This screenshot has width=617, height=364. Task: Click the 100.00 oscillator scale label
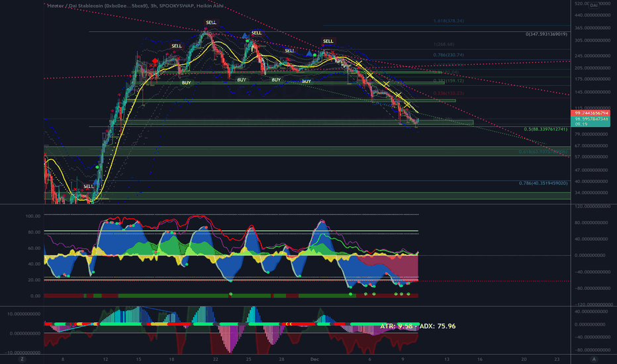(33, 216)
